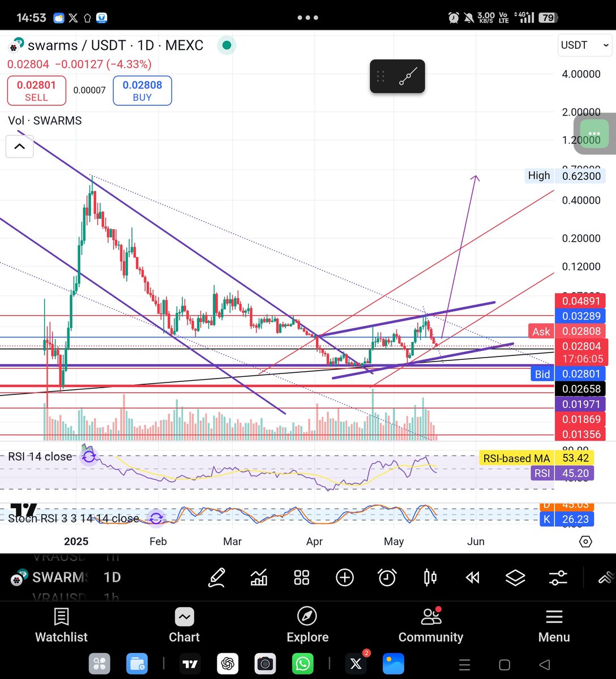
Task: Tap the Jun label on time axis
Action: [476, 542]
